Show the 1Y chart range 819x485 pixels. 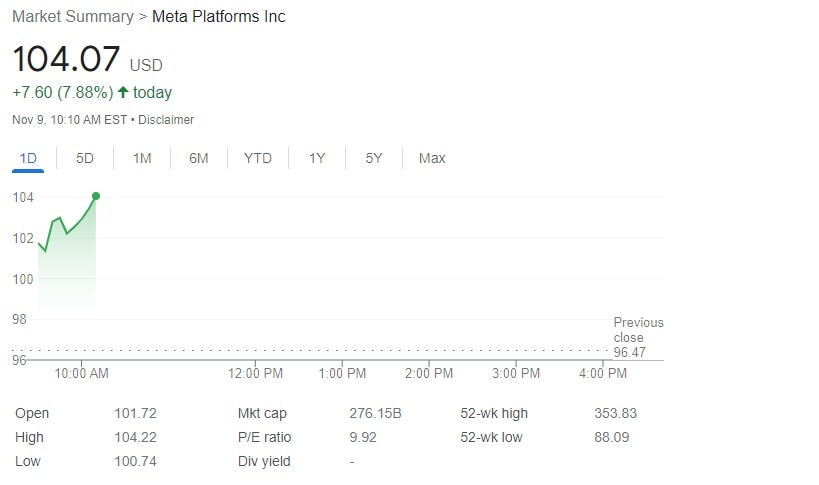[x=317, y=158]
